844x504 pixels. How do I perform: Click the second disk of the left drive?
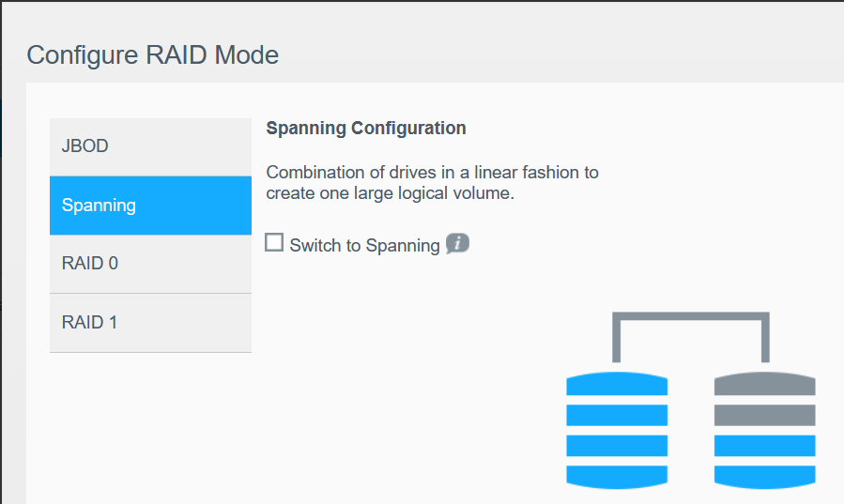pos(617,414)
